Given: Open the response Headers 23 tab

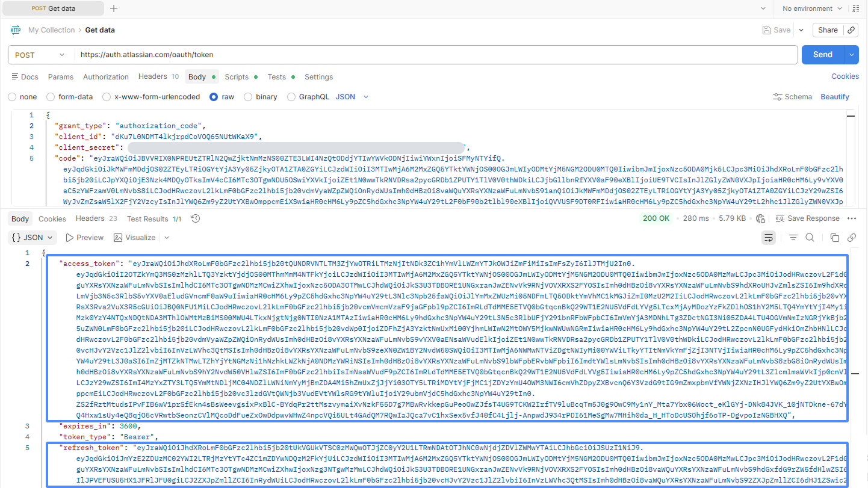Looking at the screenshot, I should point(96,218).
